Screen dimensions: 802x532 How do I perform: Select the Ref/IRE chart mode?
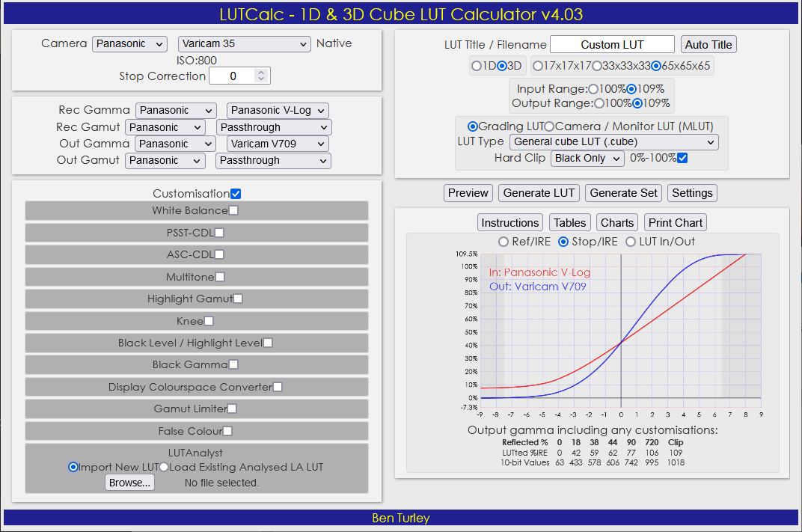click(x=503, y=242)
